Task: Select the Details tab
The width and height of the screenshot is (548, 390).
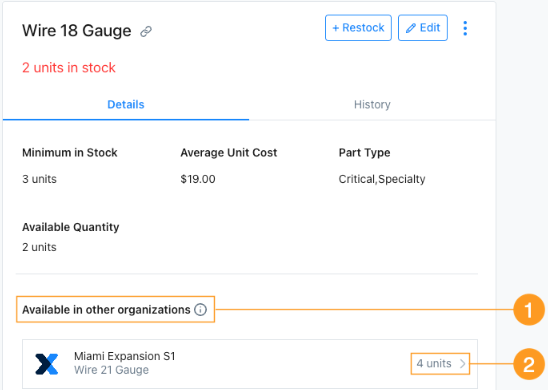Action: (x=126, y=104)
